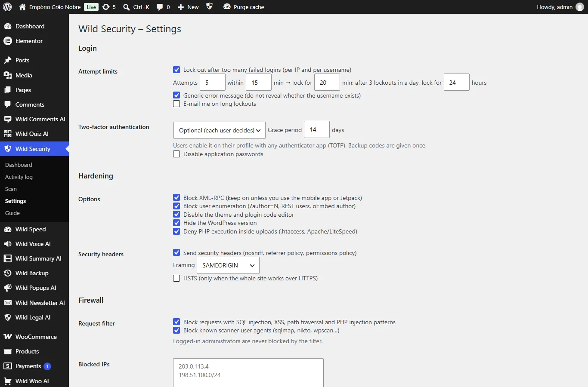Click the Wild Speed gauge icon
Screen dimensions: 588x387
(x=7, y=229)
